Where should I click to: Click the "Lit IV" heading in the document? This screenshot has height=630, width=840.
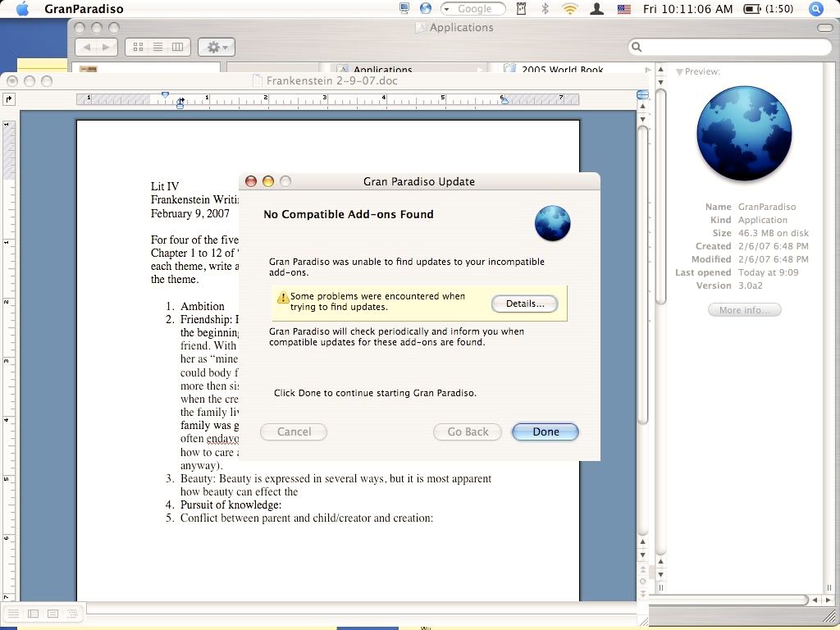click(165, 186)
